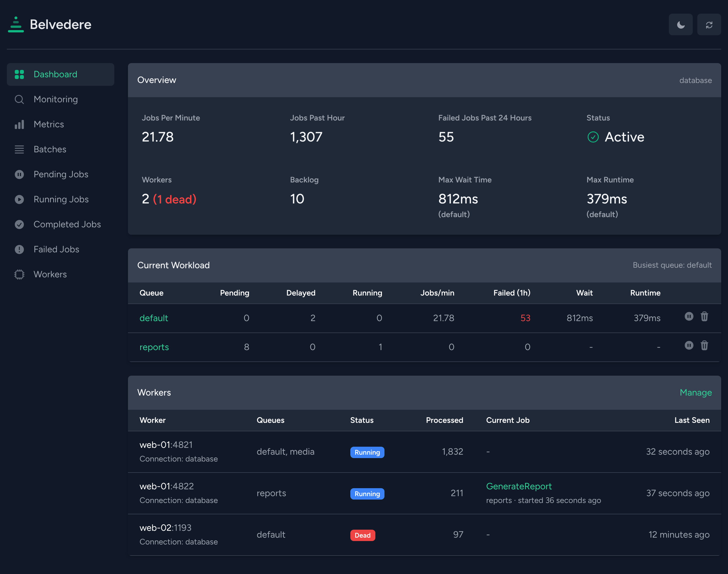Click the Running badge for web-01:4822

coord(367,494)
